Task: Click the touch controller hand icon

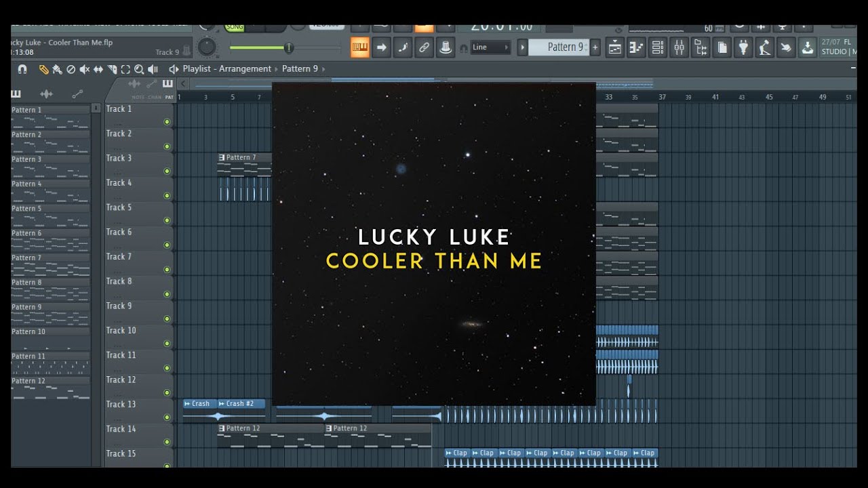Action: click(x=786, y=47)
